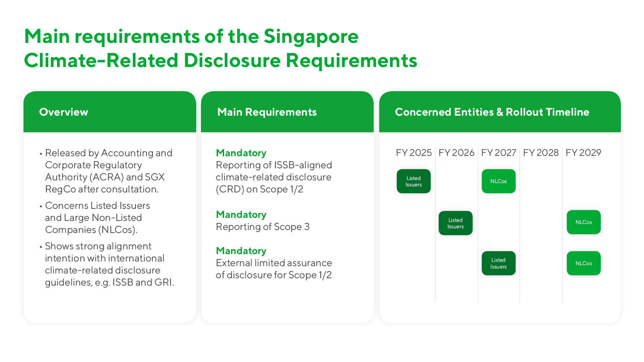Click the FY 2027 NLCos badge

(x=498, y=181)
